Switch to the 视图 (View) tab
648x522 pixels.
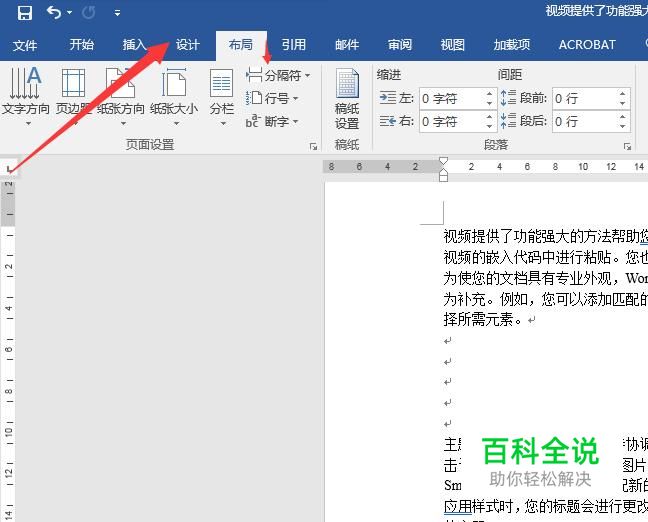coord(453,45)
